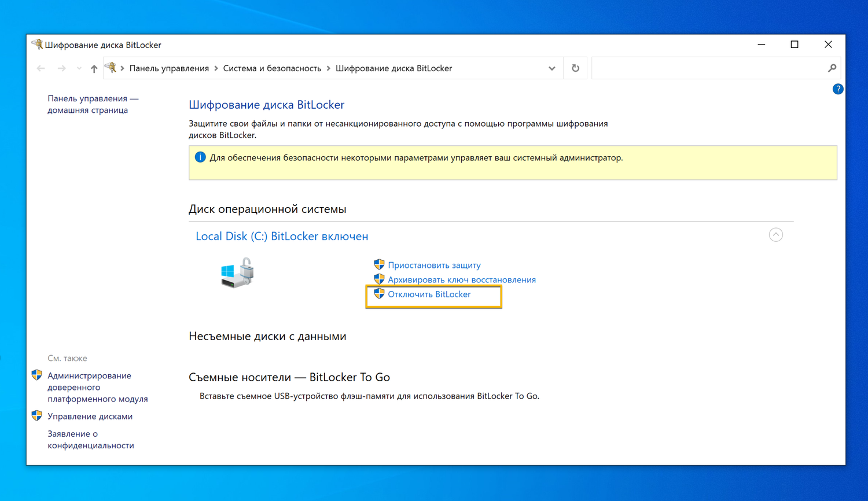Image resolution: width=868 pixels, height=501 pixels.
Task: Click the BitLocker icon in the title bar
Action: (x=37, y=45)
